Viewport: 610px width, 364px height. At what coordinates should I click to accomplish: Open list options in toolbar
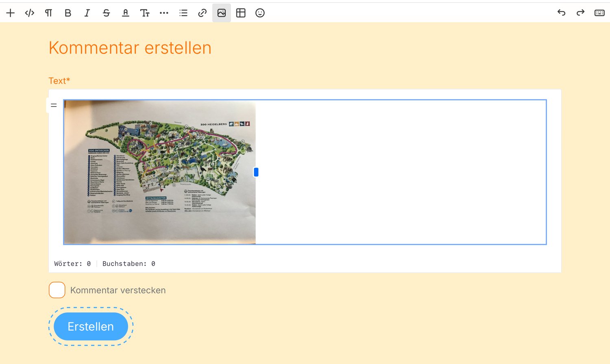[183, 13]
